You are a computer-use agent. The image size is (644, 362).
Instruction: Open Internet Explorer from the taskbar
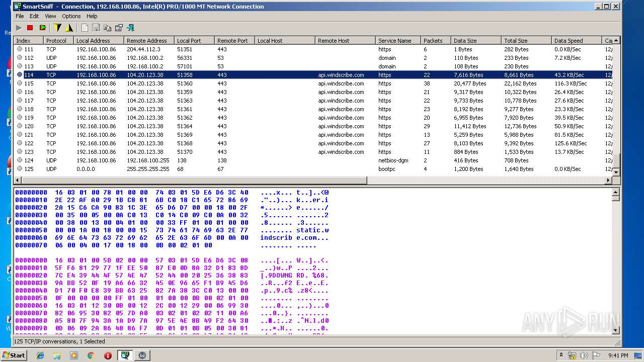[40, 355]
